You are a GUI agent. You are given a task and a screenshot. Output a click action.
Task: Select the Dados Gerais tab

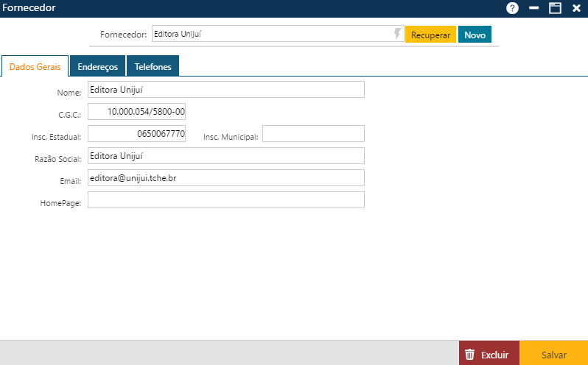tap(35, 66)
